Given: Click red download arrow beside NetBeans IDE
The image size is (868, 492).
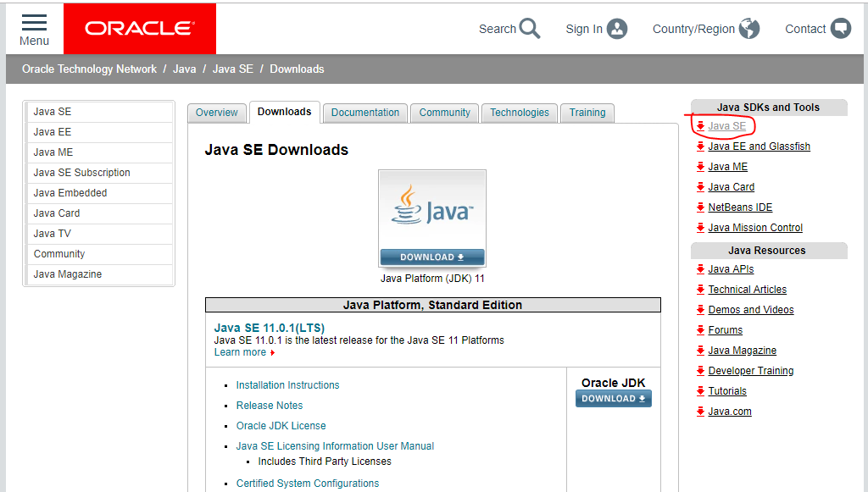Looking at the screenshot, I should [x=700, y=207].
